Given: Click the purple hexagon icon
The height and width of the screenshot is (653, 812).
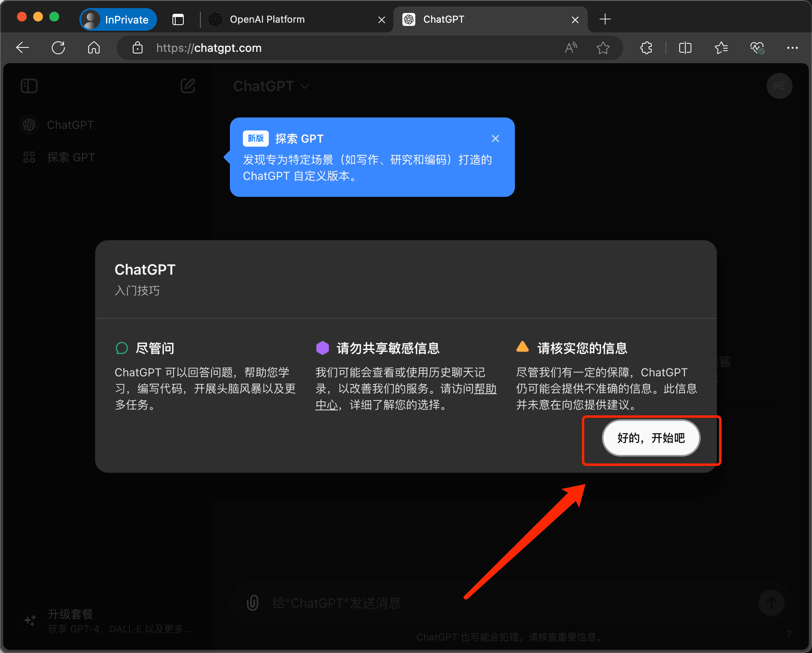Looking at the screenshot, I should [x=323, y=348].
